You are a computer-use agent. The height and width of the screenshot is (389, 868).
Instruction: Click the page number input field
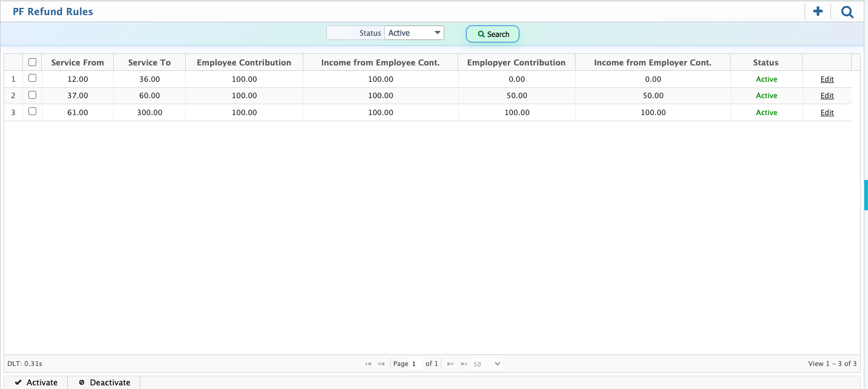tap(415, 364)
